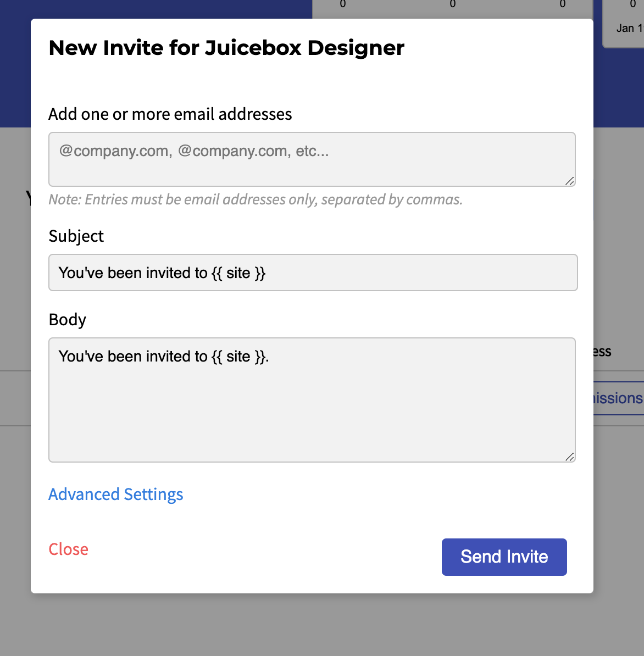Click the leftmost zero on chart axis

click(x=343, y=4)
